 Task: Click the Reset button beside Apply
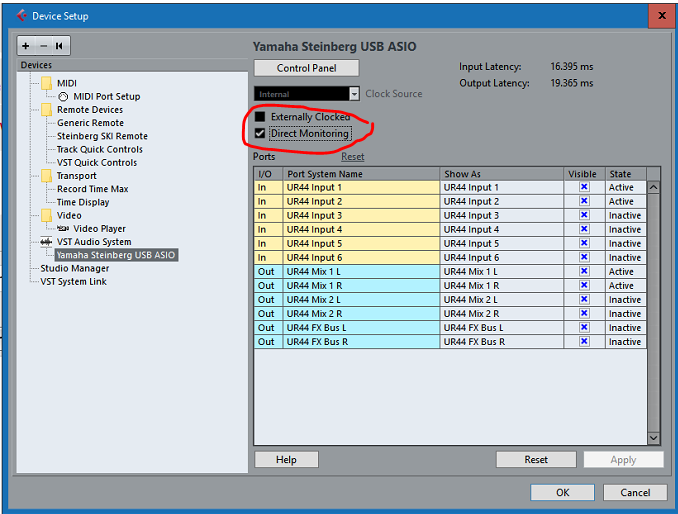(x=536, y=460)
